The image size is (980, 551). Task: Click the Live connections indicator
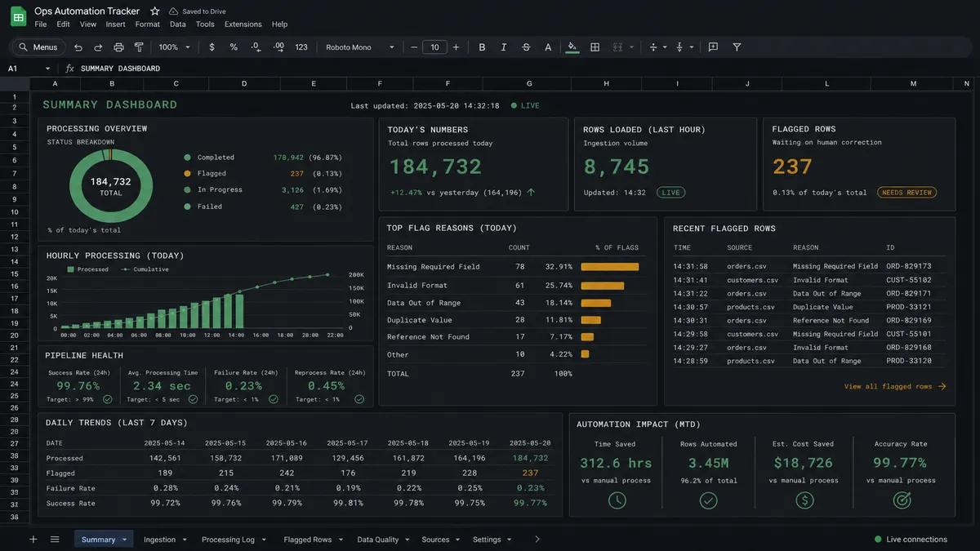click(x=911, y=540)
